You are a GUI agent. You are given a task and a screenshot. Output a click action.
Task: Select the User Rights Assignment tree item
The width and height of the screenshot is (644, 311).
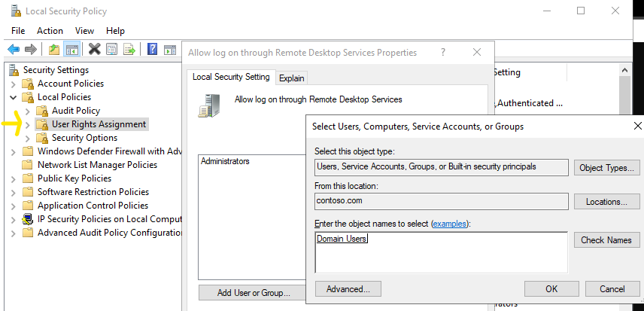click(x=99, y=124)
